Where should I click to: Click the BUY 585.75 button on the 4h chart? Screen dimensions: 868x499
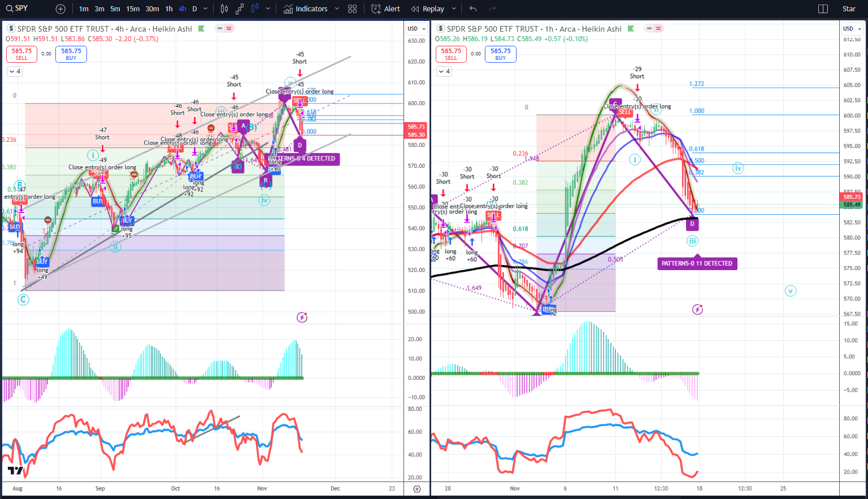pos(71,54)
